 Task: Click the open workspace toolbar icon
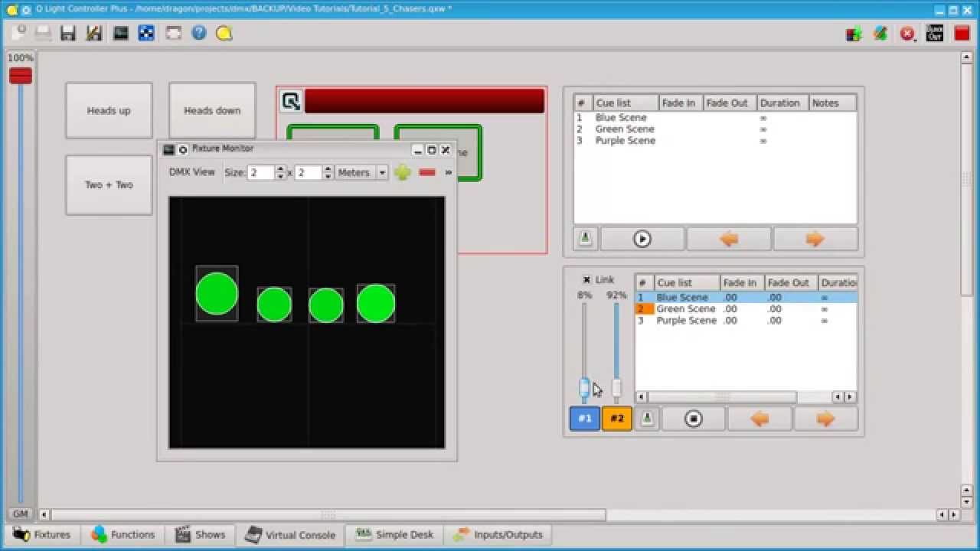43,33
